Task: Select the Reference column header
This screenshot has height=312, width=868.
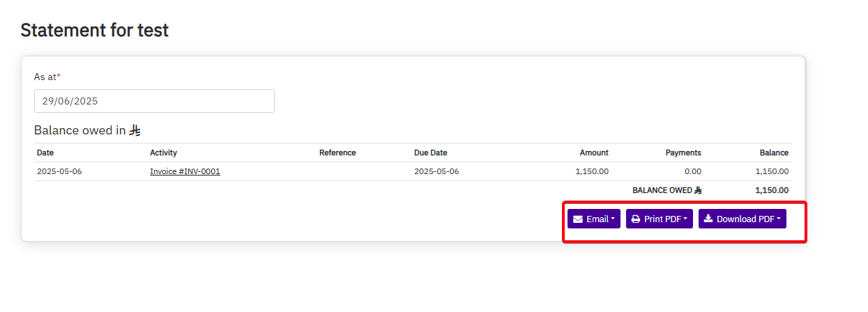Action: point(337,153)
